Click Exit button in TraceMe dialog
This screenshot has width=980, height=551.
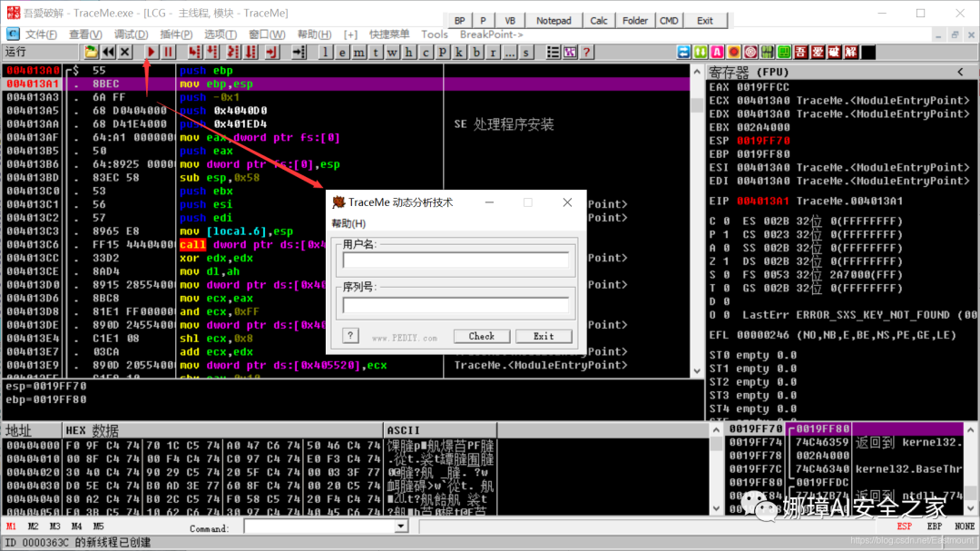[544, 337]
